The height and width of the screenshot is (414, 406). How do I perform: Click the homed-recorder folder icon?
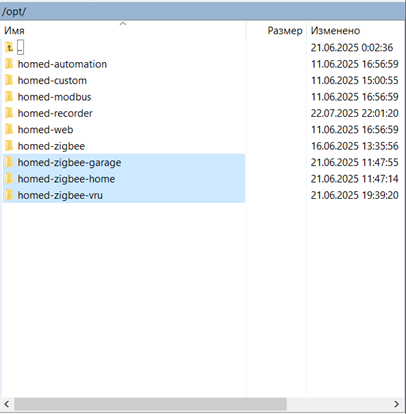[x=9, y=113]
